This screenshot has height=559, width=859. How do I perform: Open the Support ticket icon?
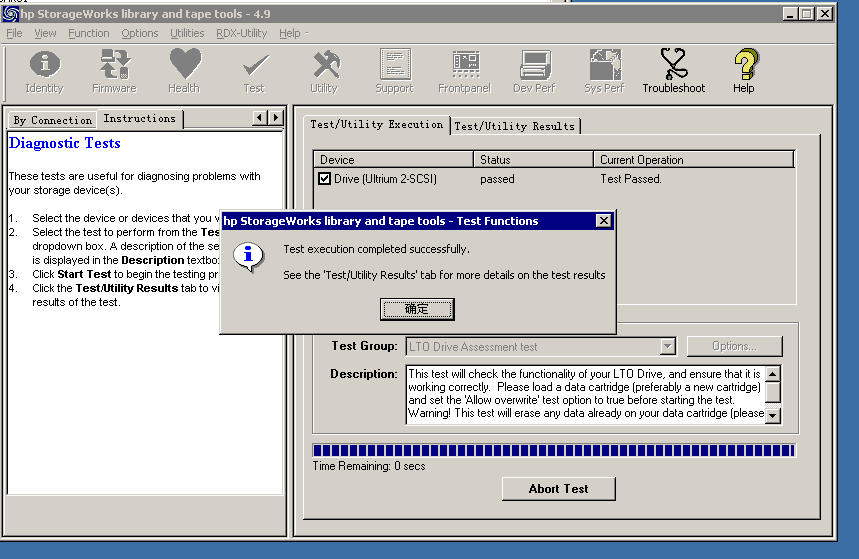coord(394,71)
